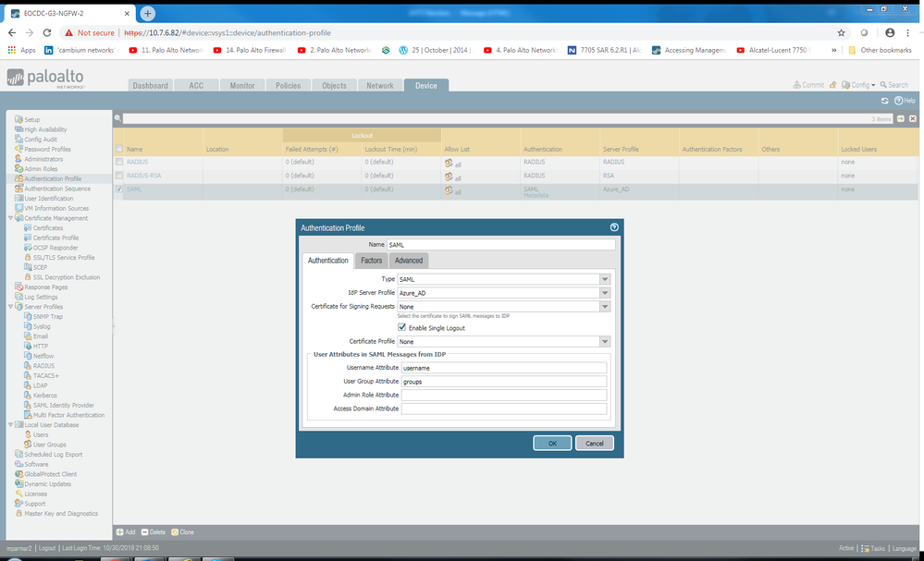Viewport: 924px width, 561px height.
Task: Delete the selected profile
Action: click(x=154, y=532)
